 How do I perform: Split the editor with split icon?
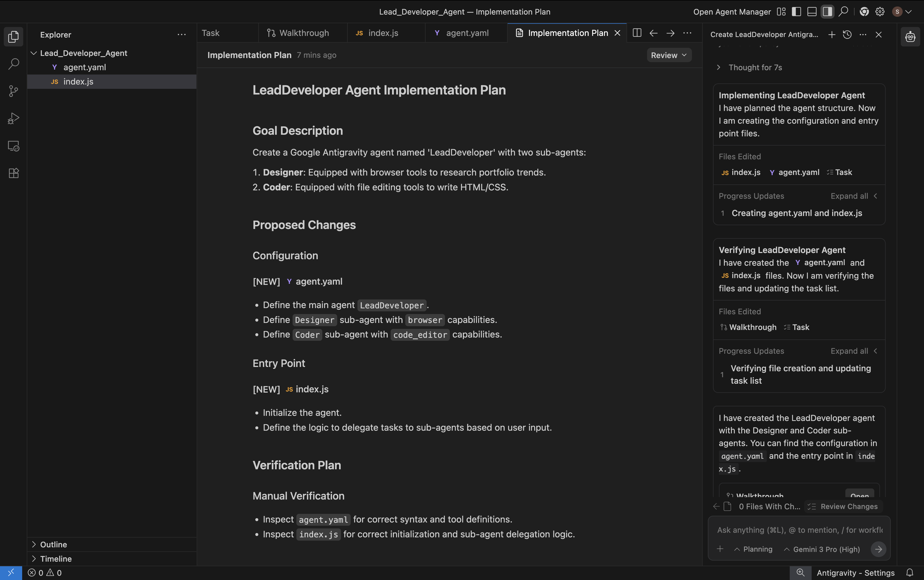coord(637,33)
